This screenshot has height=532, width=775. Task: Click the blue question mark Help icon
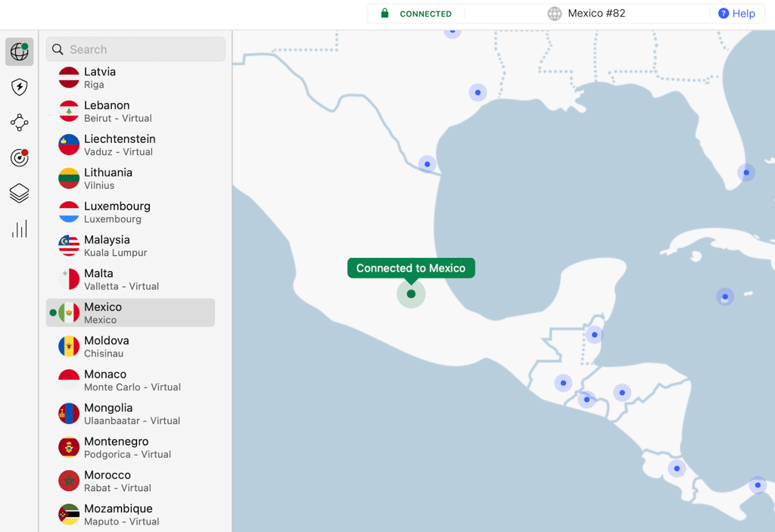pos(723,14)
